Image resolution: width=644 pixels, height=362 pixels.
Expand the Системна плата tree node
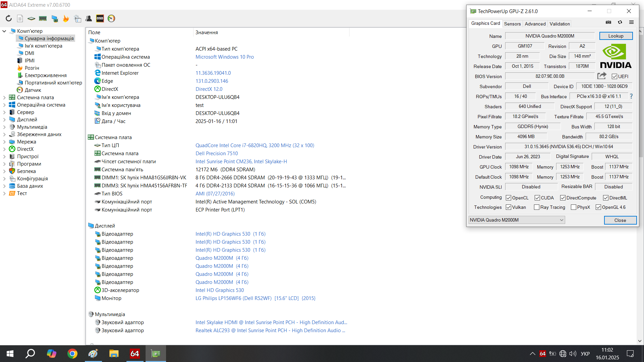4,98
